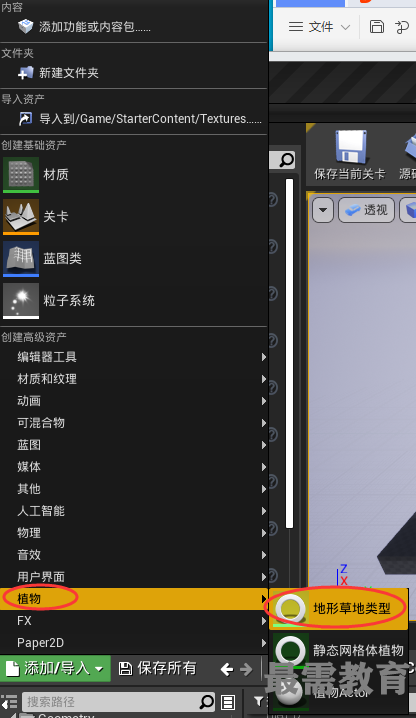Expand the 其他 submenu
Viewport: 416px width, 718px height.
(x=134, y=489)
